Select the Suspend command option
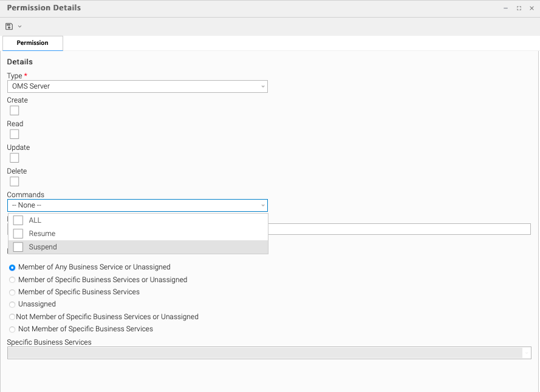Viewport: 540px width, 392px height. (x=18, y=247)
